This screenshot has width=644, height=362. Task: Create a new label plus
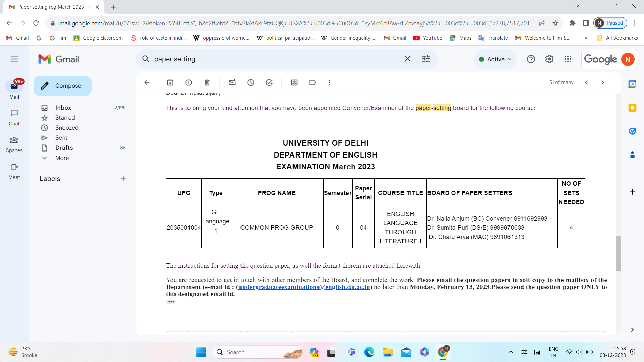tap(123, 179)
